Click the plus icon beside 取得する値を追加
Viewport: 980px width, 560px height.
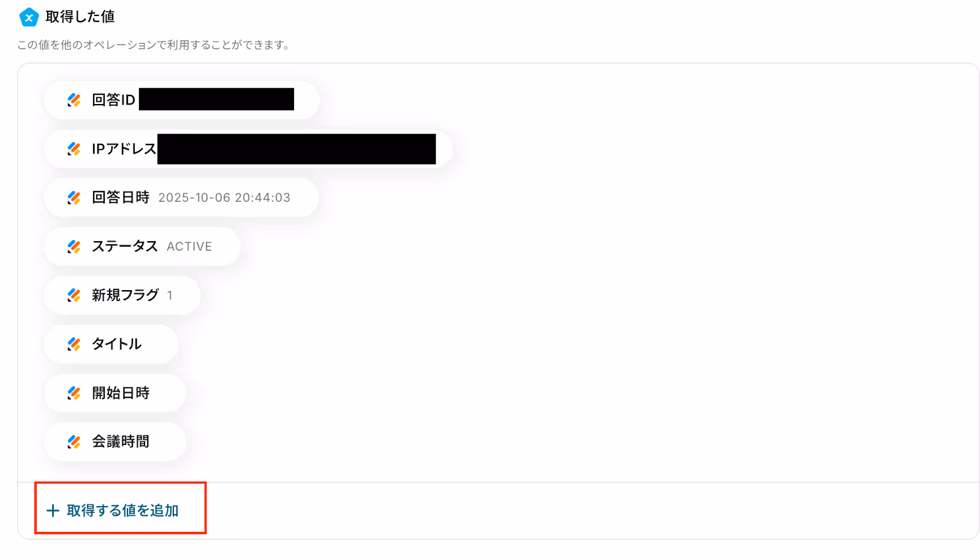click(53, 510)
